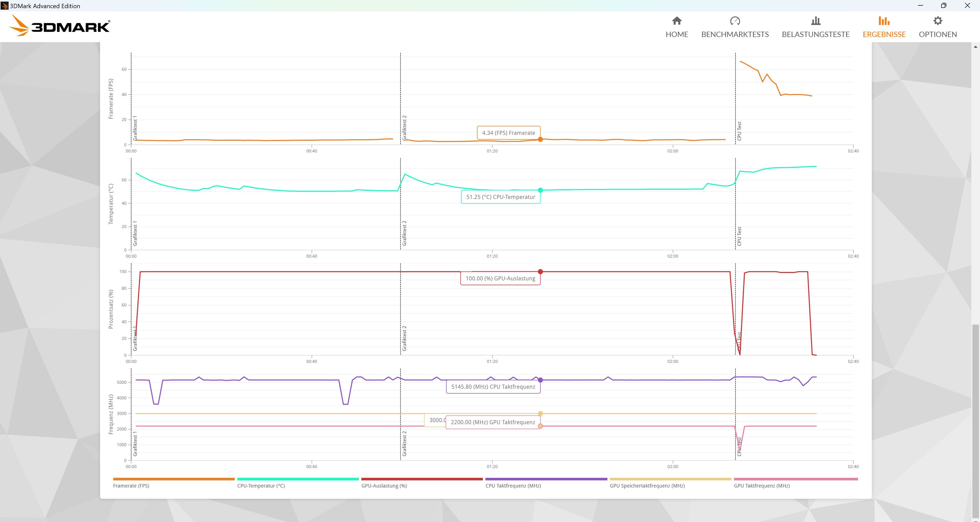The image size is (980, 522).
Task: Go to the OPTIONEN tab
Action: (938, 34)
